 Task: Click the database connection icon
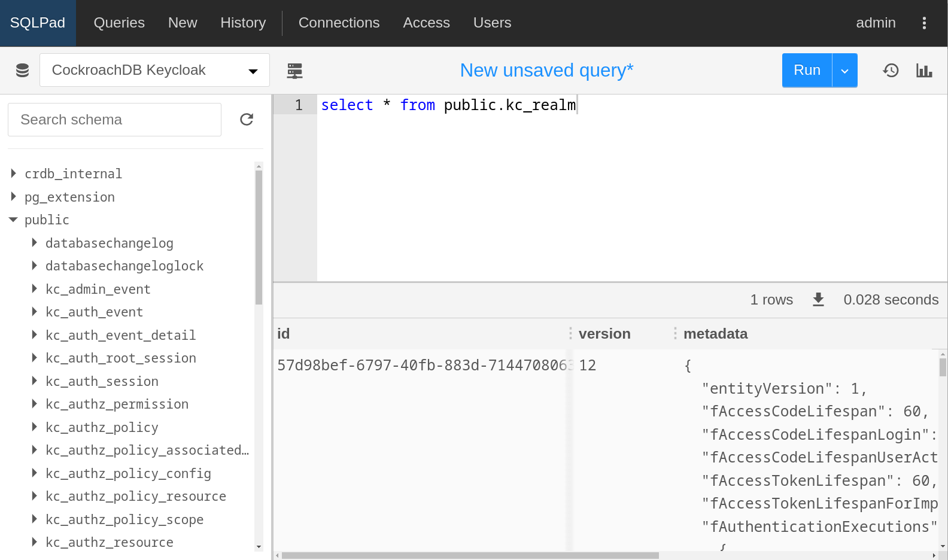point(22,71)
